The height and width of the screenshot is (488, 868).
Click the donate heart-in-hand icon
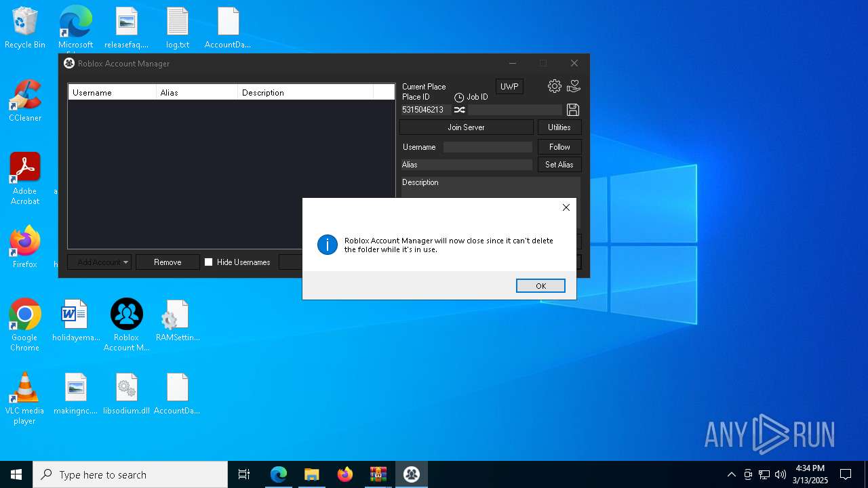point(574,86)
